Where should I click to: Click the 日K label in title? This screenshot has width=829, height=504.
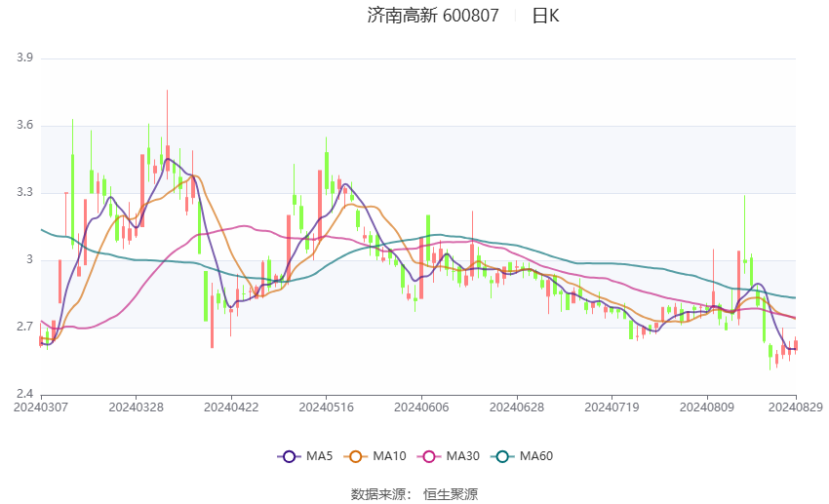point(545,16)
